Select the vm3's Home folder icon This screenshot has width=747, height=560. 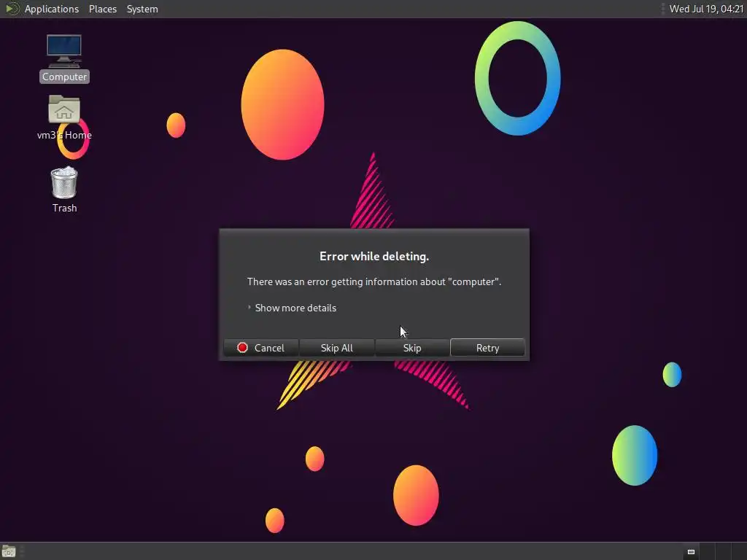(64, 109)
